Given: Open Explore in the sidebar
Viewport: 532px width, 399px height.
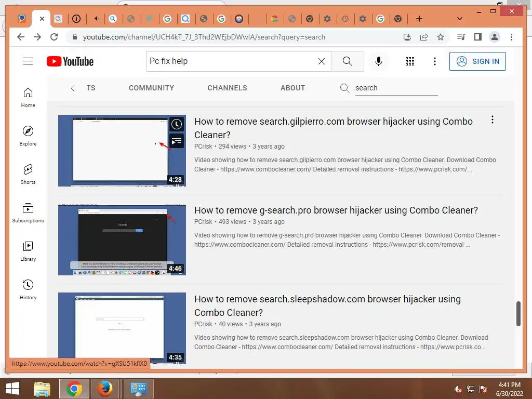Looking at the screenshot, I should click(x=28, y=136).
